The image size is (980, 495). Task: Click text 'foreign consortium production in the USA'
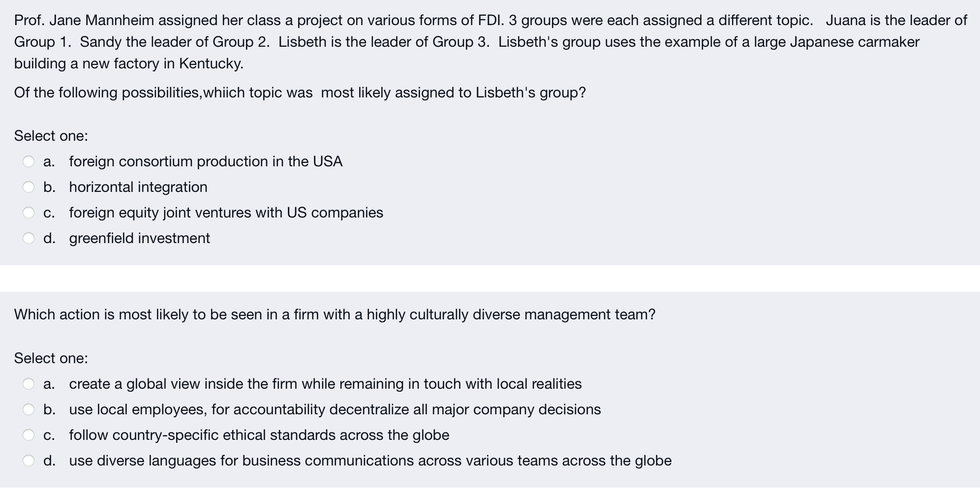[x=206, y=161]
